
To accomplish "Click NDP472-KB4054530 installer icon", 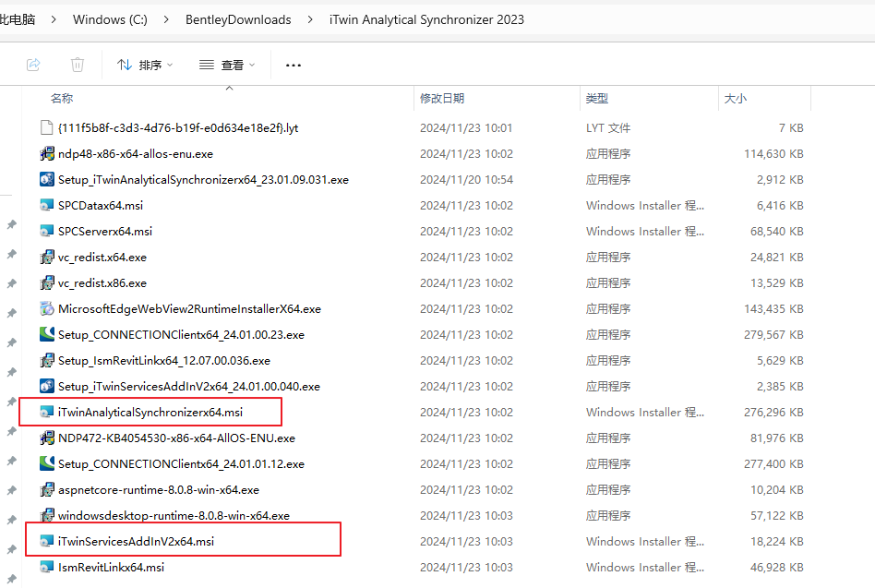I will pyautogui.click(x=47, y=438).
